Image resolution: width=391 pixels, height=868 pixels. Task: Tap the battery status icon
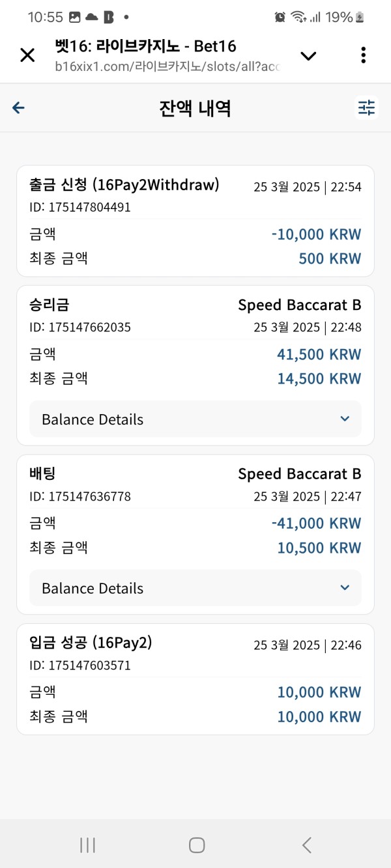(359, 18)
